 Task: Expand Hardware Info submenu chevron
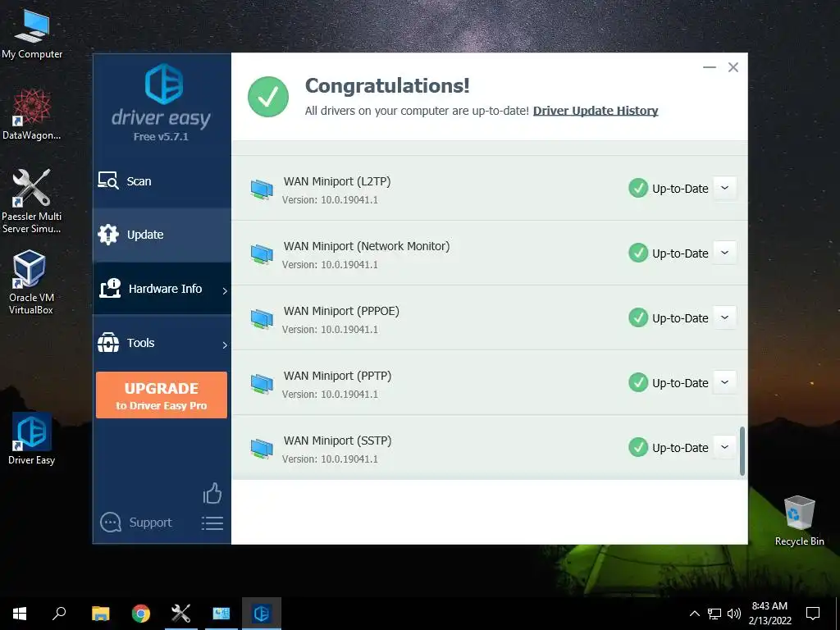225,290
